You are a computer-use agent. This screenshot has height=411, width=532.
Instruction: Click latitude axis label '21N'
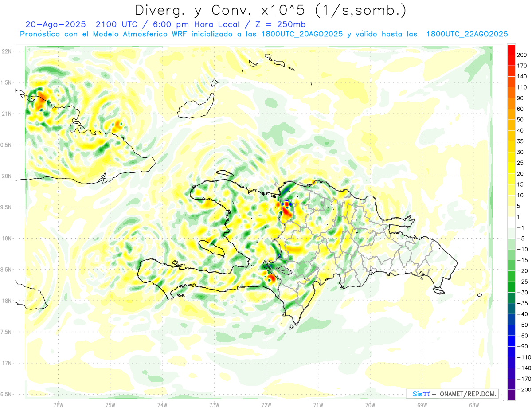click(7, 114)
